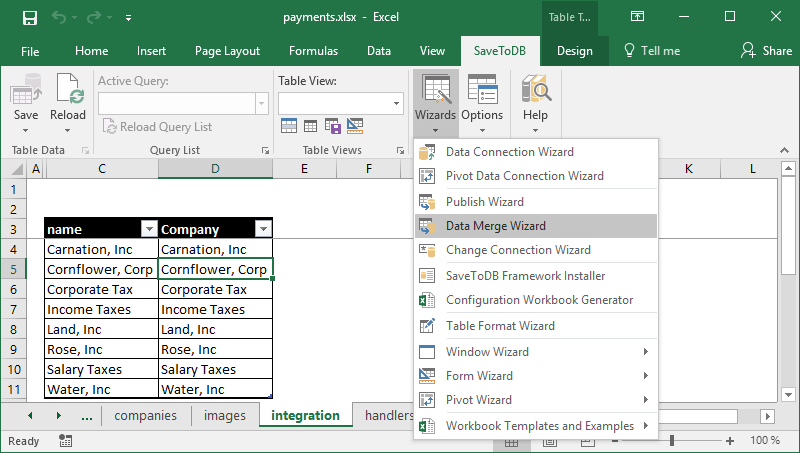Switch to the Home ribbon tab
Image resolution: width=800 pixels, height=453 pixels.
[91, 51]
